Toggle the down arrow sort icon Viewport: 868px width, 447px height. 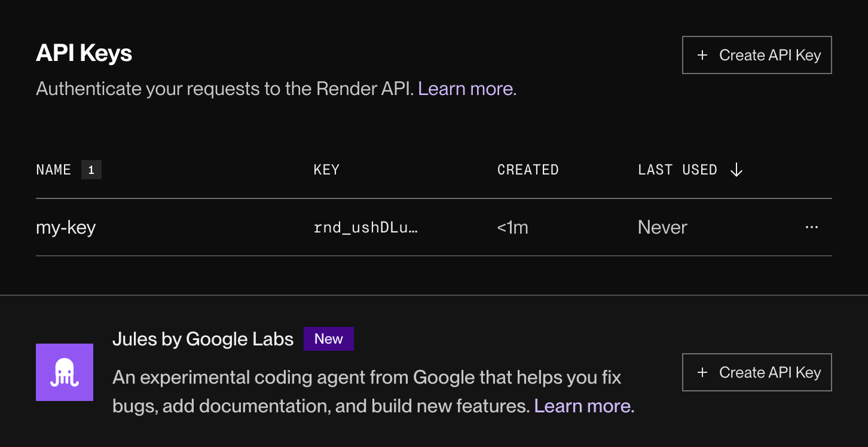click(736, 170)
